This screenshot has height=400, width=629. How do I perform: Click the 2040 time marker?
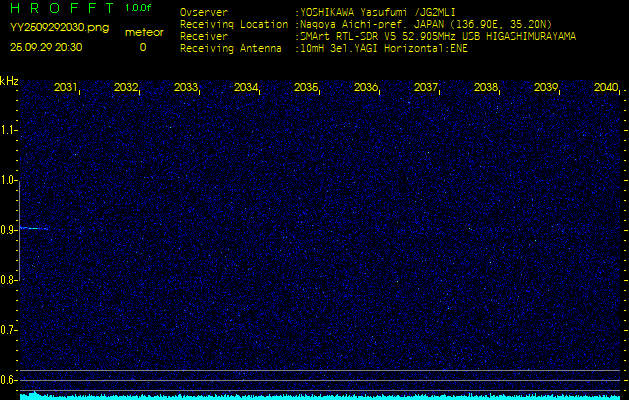605,88
